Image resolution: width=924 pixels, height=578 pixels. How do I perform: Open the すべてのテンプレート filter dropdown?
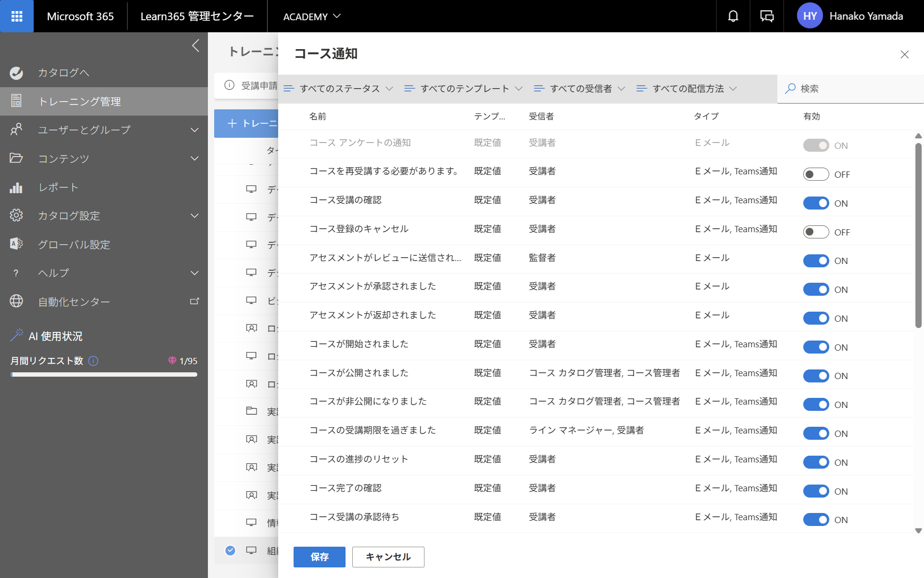[463, 89]
